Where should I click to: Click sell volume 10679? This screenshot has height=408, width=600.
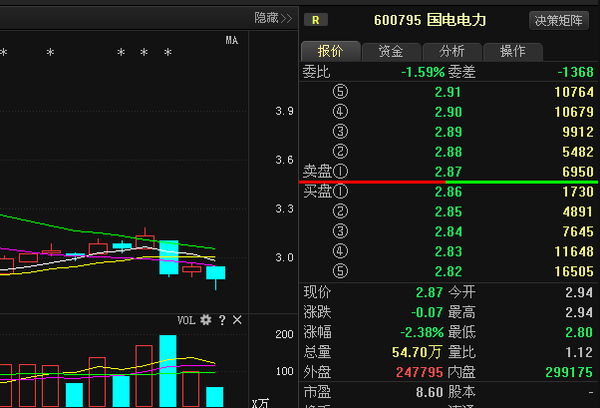click(x=574, y=112)
